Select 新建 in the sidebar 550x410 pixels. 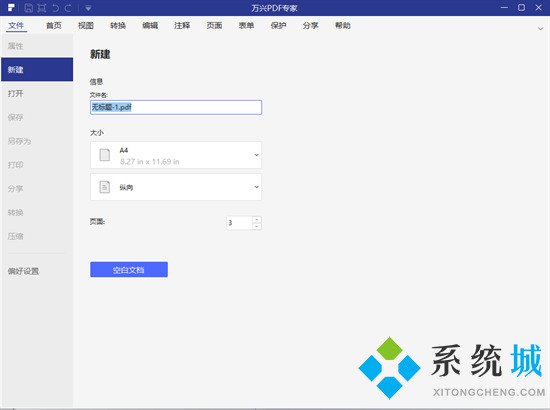click(x=37, y=69)
